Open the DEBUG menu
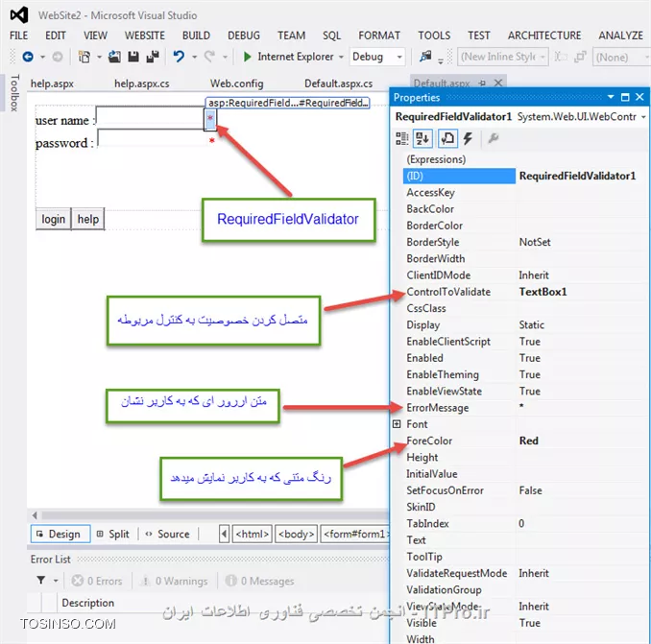Image resolution: width=651 pixels, height=644 pixels. click(244, 36)
